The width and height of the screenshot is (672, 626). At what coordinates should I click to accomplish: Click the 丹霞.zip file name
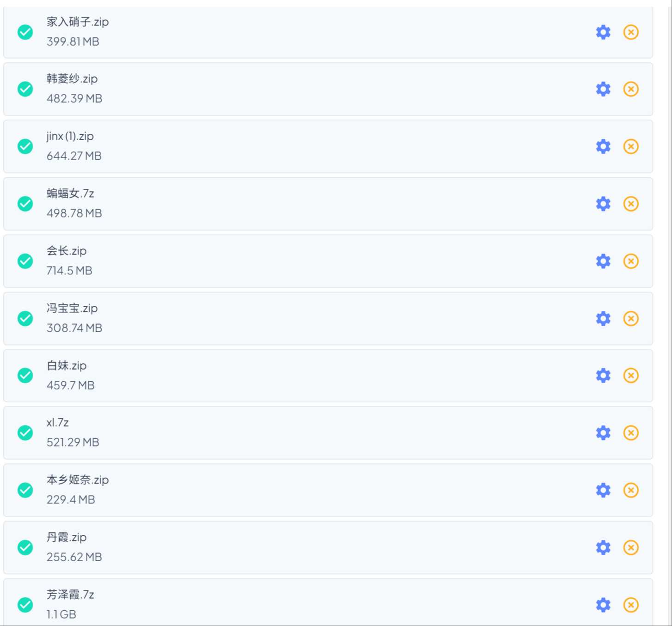(67, 537)
